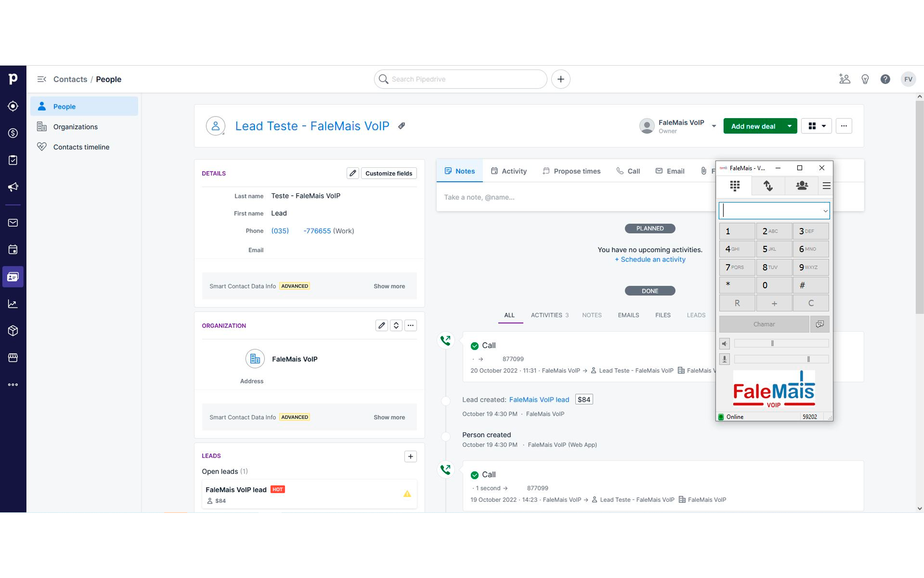The width and height of the screenshot is (924, 578).
Task: Open Organizations in contacts menu
Action: [x=84, y=127]
